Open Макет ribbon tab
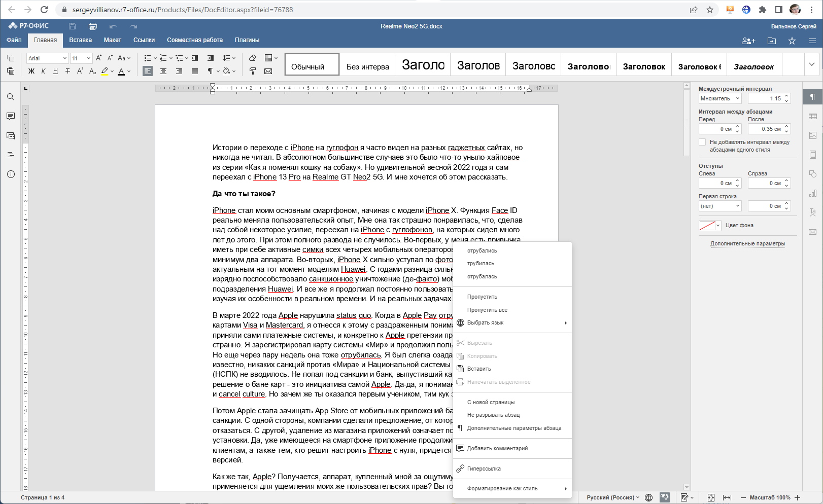Image resolution: width=823 pixels, height=504 pixels. click(113, 40)
